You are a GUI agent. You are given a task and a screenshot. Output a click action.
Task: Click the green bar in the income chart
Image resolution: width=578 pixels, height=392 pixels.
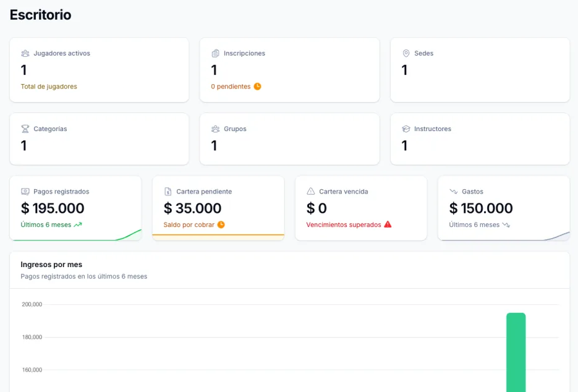[516, 352]
